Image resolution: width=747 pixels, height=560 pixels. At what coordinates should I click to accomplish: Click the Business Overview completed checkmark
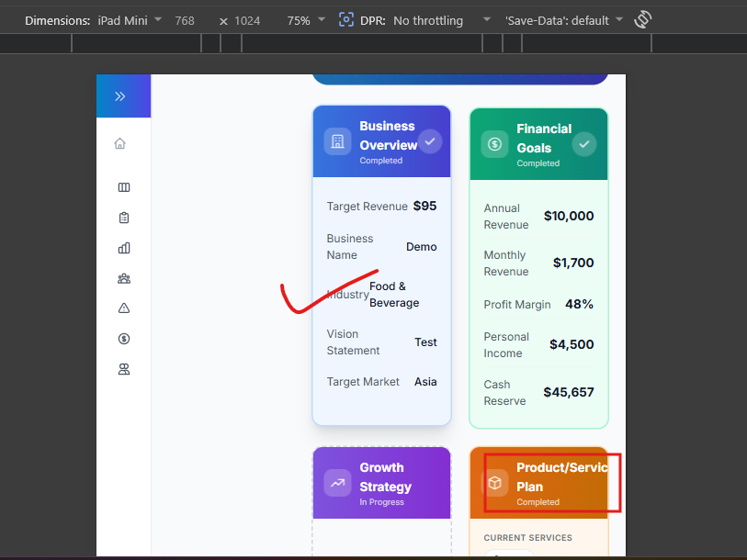point(430,141)
